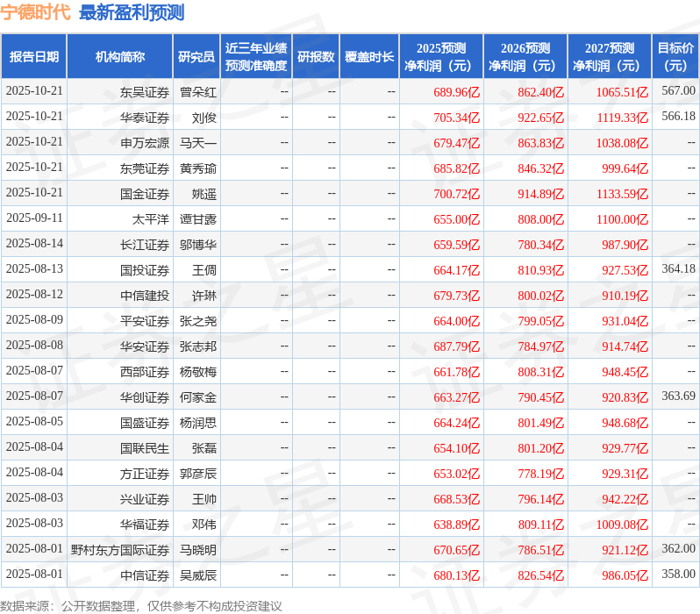Click researcher name 杨润思
700x614 pixels.
[198, 424]
